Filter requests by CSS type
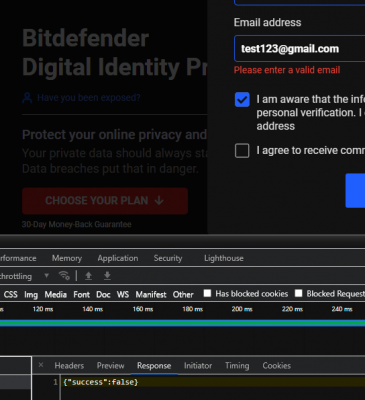The height and width of the screenshot is (400, 365). [11, 295]
